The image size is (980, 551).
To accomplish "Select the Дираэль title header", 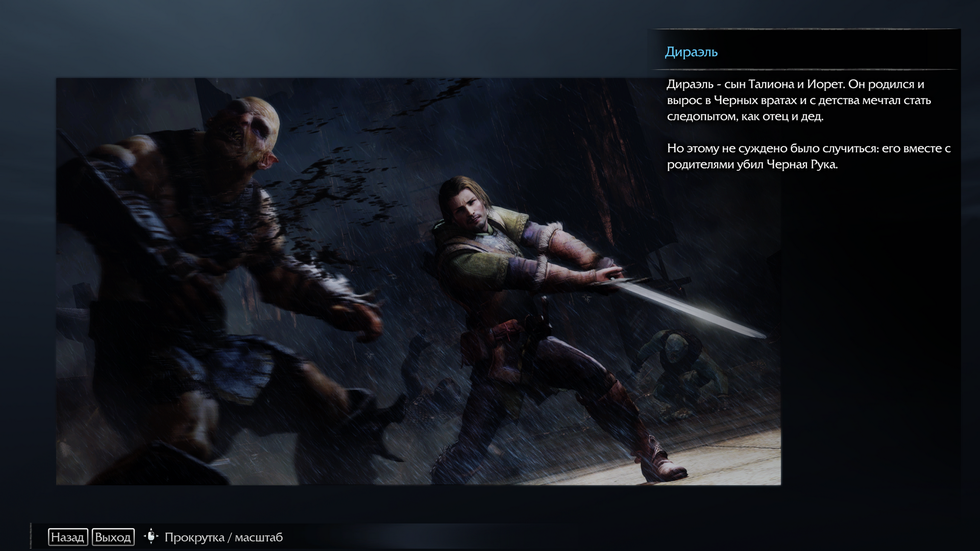I will point(691,52).
